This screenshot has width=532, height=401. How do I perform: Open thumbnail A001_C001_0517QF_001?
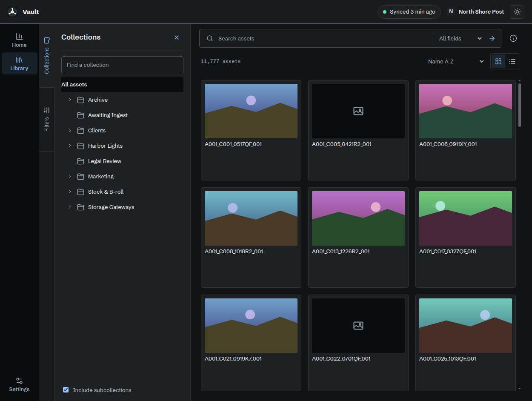tap(251, 111)
